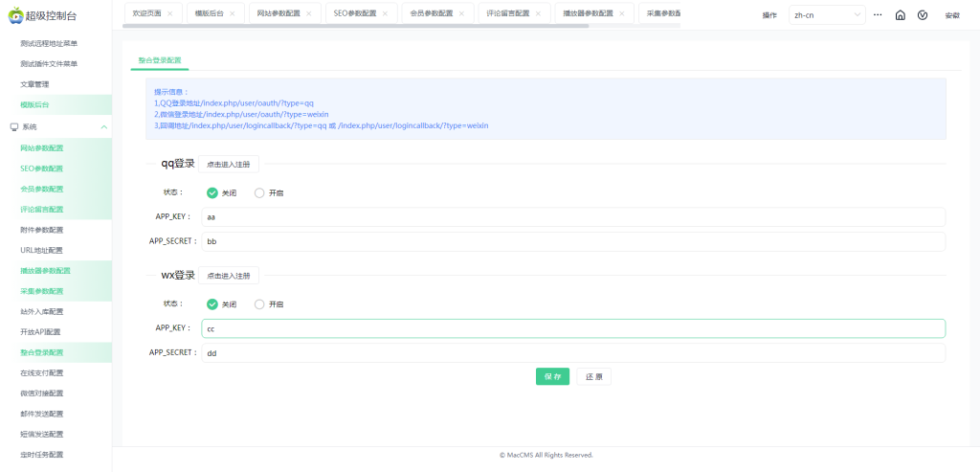Click the monitor icon beside 系统
980x472 pixels.
[14, 126]
